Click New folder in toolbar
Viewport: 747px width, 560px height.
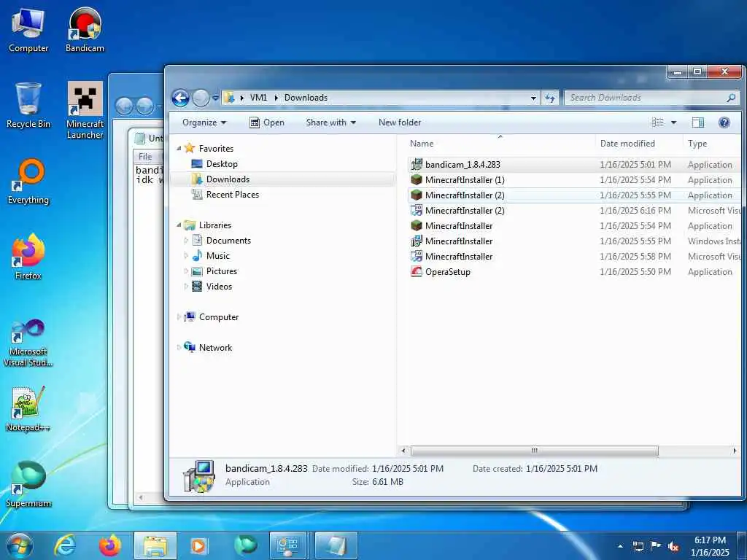400,122
